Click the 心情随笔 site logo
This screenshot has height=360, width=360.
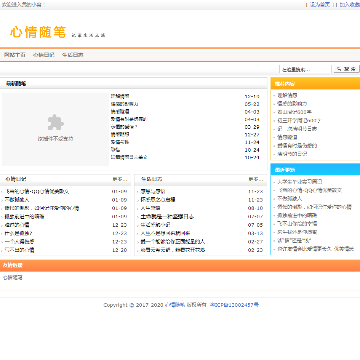(x=38, y=32)
